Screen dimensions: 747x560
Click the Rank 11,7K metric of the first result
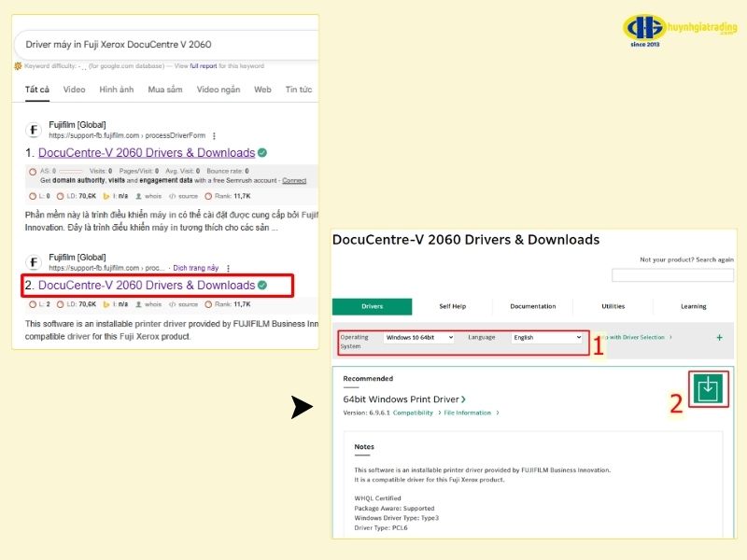click(228, 196)
